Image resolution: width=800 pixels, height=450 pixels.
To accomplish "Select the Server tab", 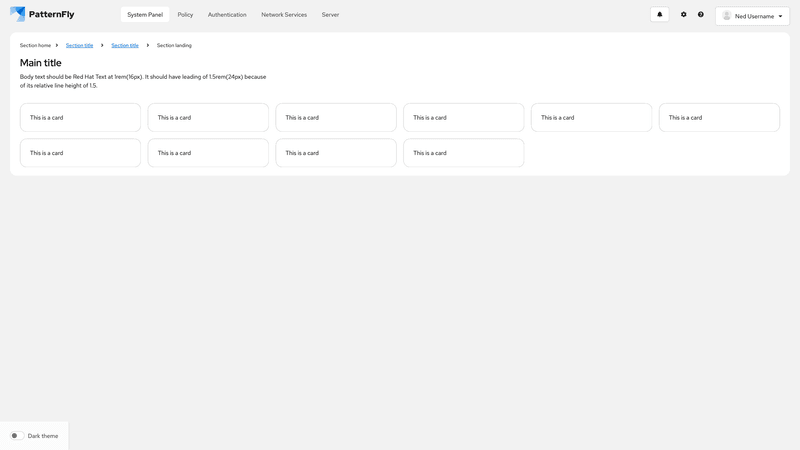I will pos(330,14).
